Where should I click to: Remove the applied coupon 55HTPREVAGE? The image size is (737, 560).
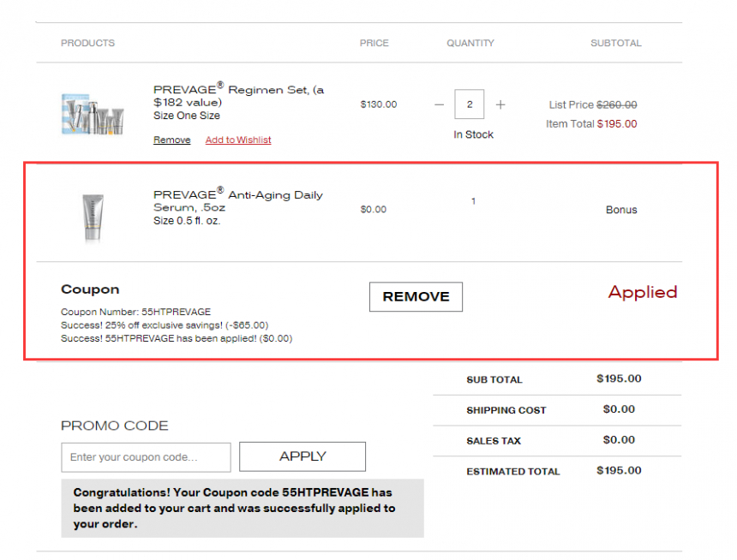click(416, 296)
